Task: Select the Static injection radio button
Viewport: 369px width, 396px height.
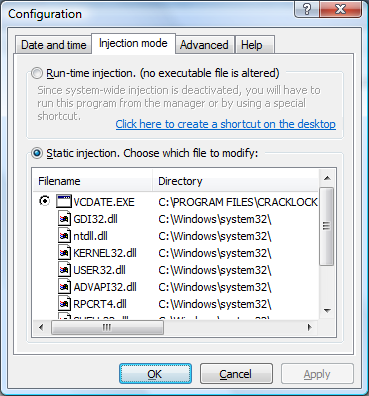Action: point(37,153)
